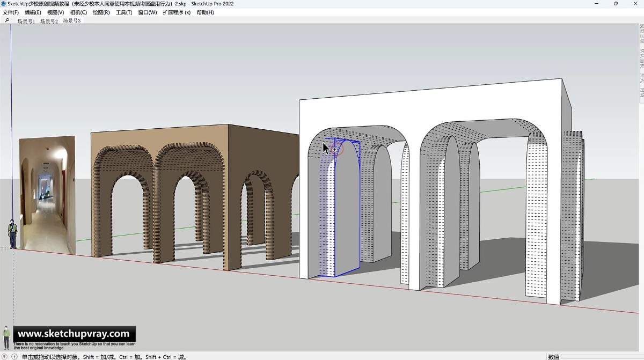644x360 pixels.
Task: Switch to scene tab 场景号1
Action: 26,21
